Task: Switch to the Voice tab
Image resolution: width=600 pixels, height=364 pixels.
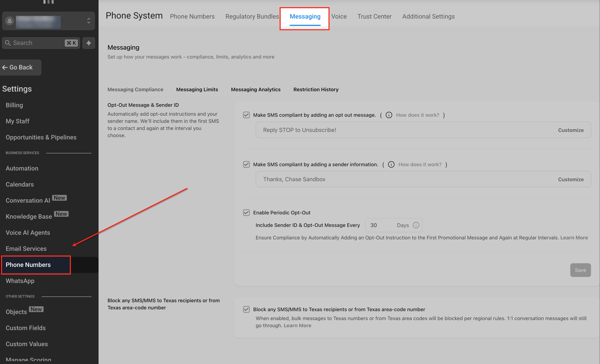Action: (x=339, y=17)
